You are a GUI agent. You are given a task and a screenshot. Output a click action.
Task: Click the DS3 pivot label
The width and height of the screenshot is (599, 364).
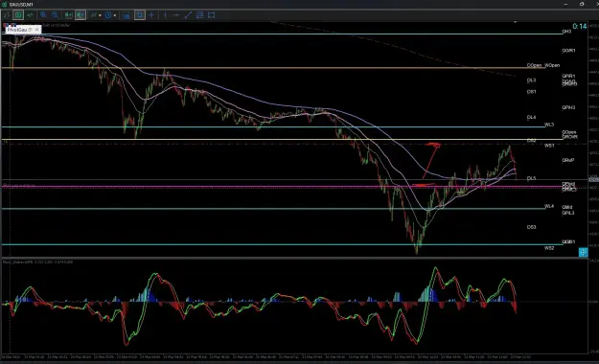point(531,227)
